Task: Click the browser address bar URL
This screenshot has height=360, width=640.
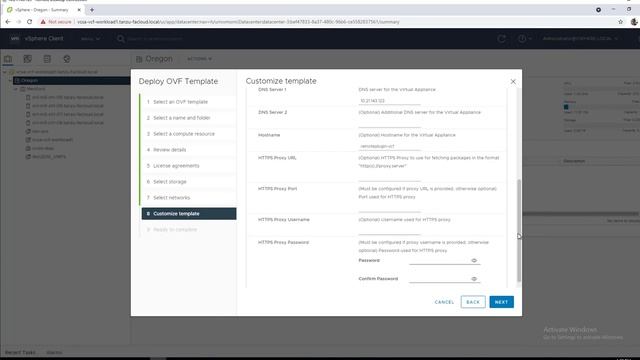Action: pos(238,22)
